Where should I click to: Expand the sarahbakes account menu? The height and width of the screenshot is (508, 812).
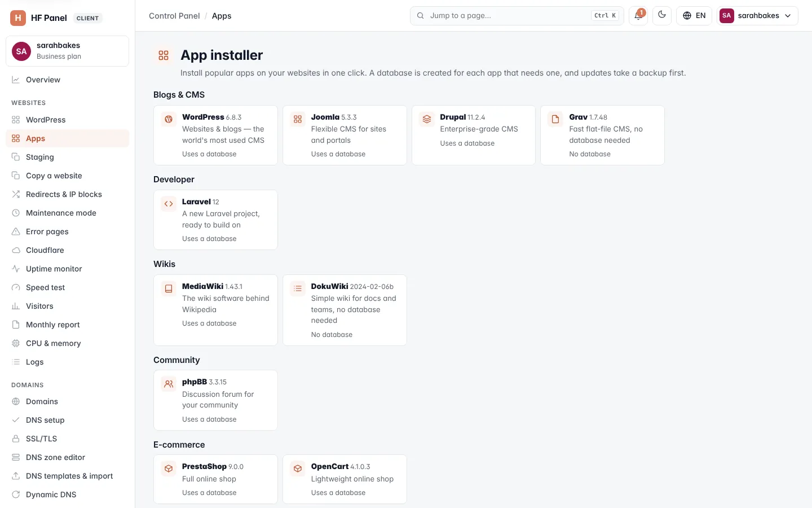pyautogui.click(x=757, y=16)
